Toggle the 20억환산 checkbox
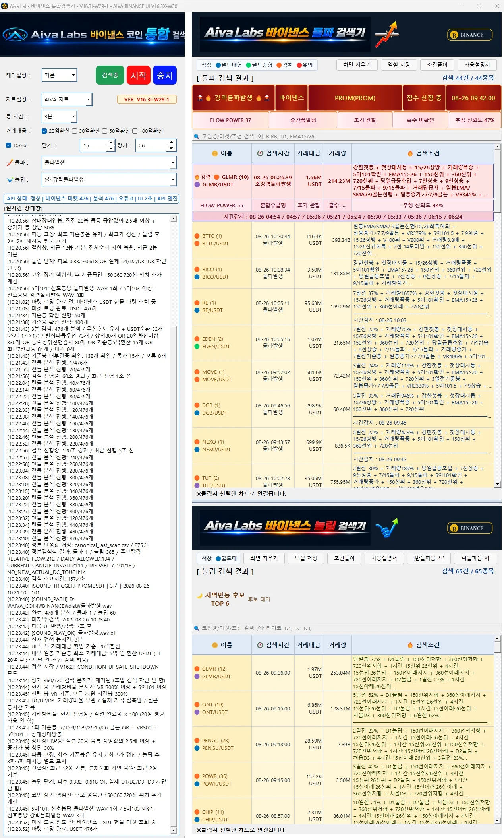 coord(44,131)
